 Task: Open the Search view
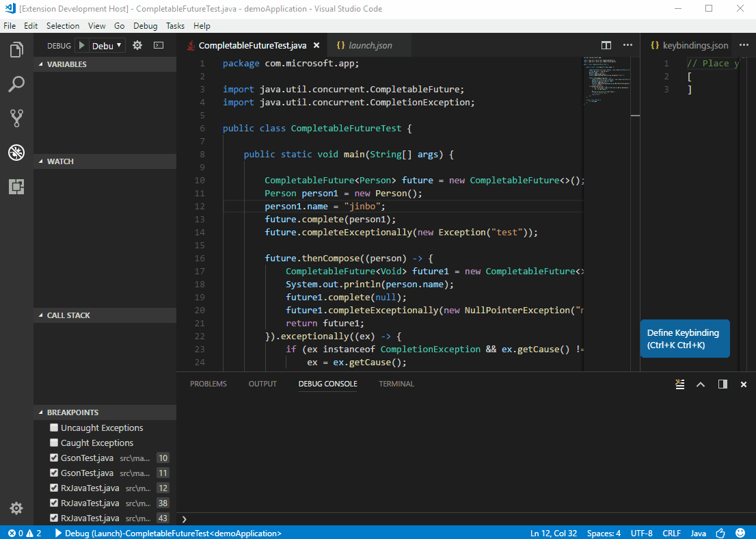[15, 83]
